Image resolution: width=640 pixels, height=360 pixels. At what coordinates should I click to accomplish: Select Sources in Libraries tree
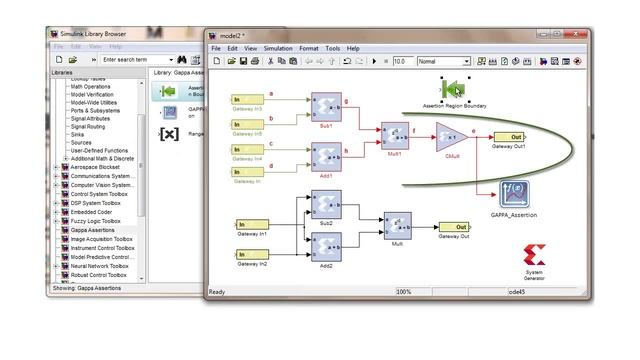click(81, 142)
